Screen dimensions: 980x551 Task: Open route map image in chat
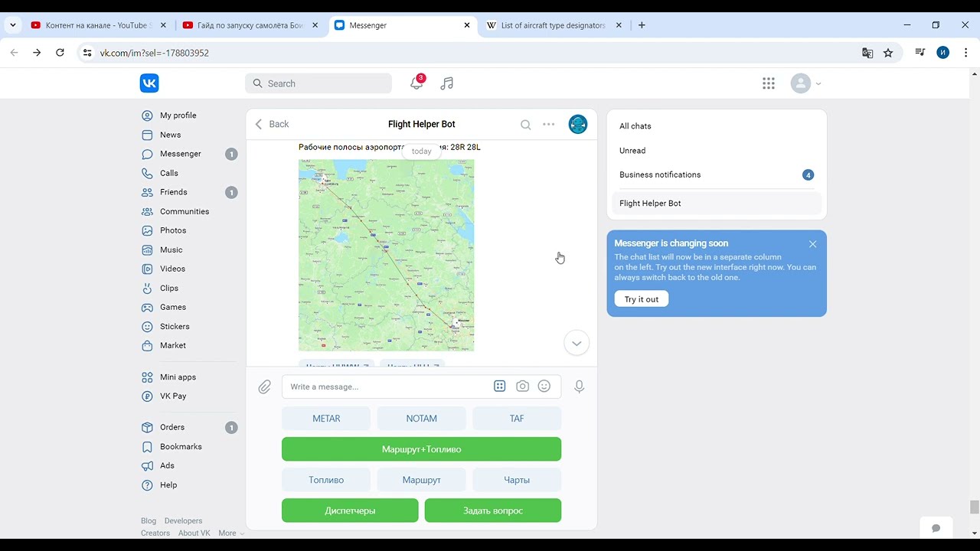[387, 256]
